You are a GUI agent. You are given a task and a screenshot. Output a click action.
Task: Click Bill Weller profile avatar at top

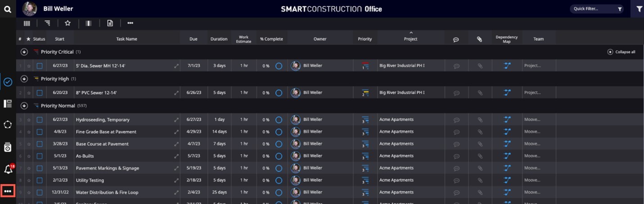[x=30, y=9]
